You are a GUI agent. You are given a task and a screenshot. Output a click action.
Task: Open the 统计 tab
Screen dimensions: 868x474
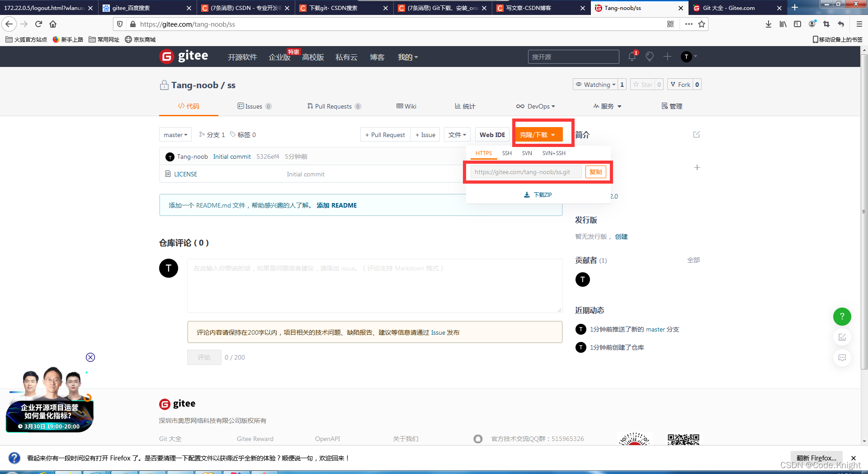tap(465, 106)
